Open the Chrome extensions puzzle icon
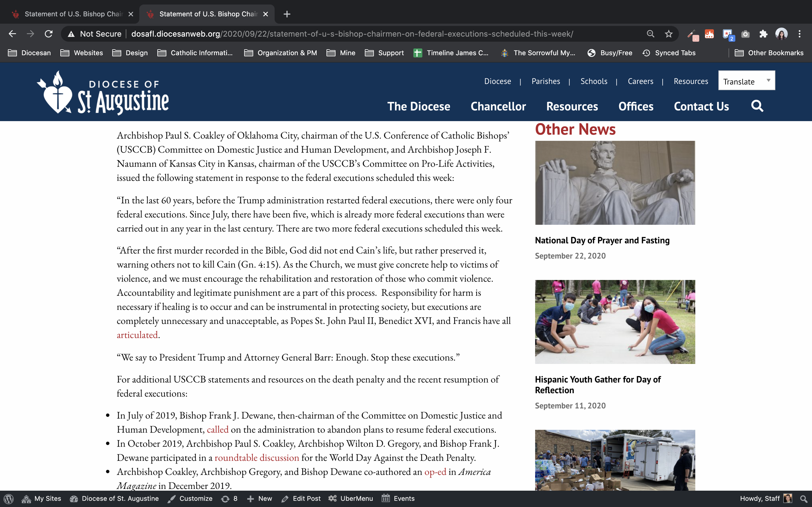 point(763,34)
